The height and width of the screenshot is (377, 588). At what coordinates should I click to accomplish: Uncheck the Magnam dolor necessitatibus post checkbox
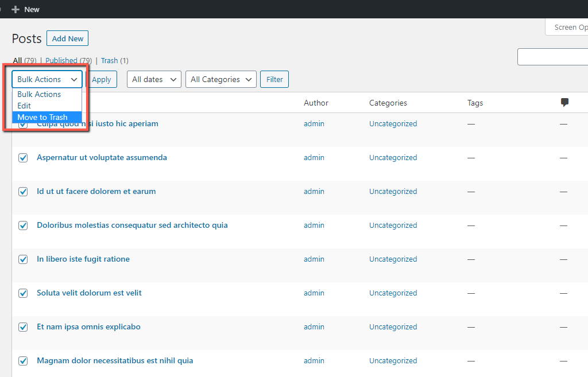(x=23, y=361)
